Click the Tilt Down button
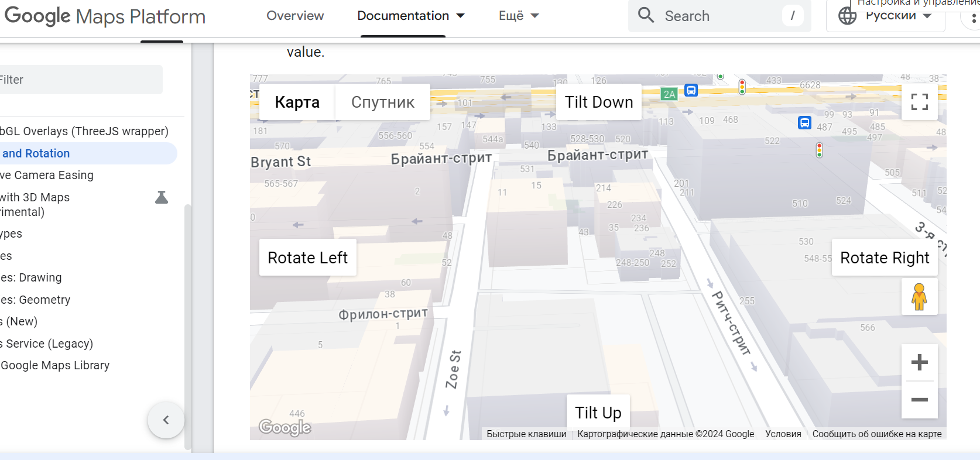 pos(599,102)
